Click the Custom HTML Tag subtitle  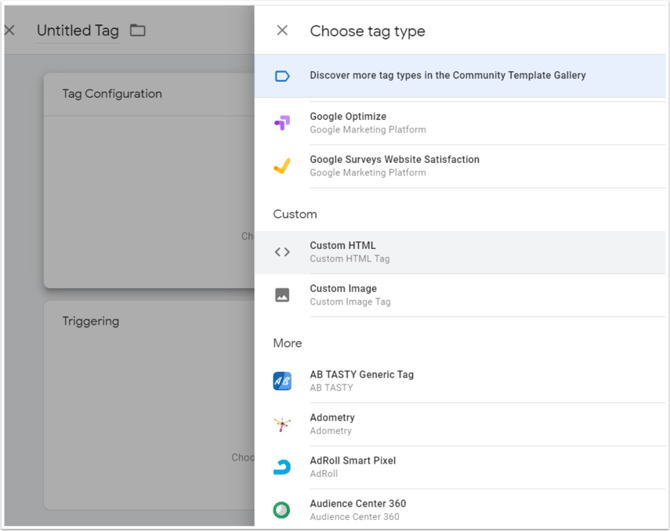coord(350,259)
